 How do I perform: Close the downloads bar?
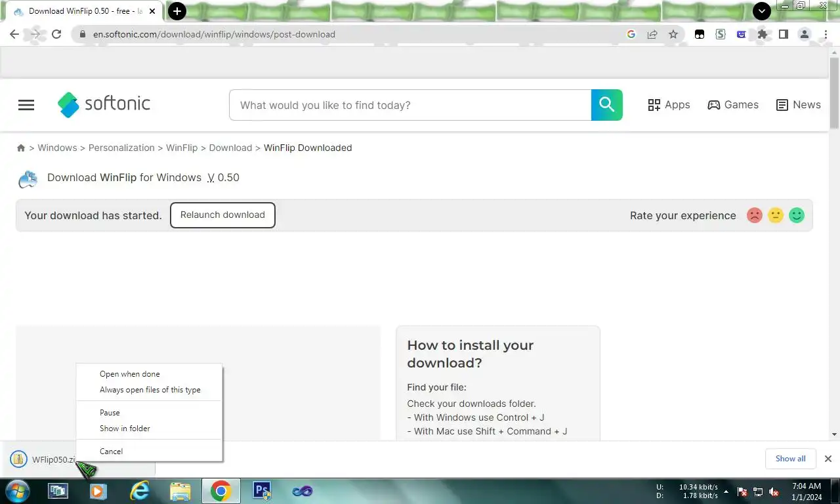pyautogui.click(x=828, y=459)
